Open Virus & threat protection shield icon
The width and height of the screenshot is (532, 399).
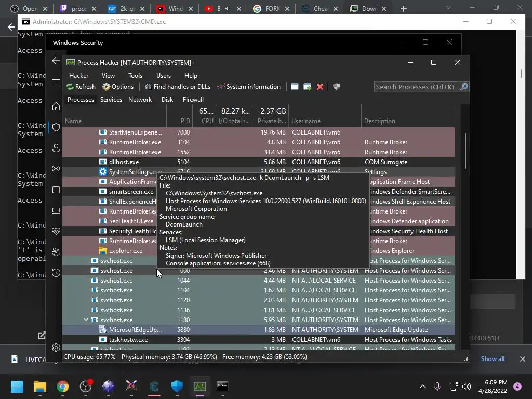click(x=56, y=127)
